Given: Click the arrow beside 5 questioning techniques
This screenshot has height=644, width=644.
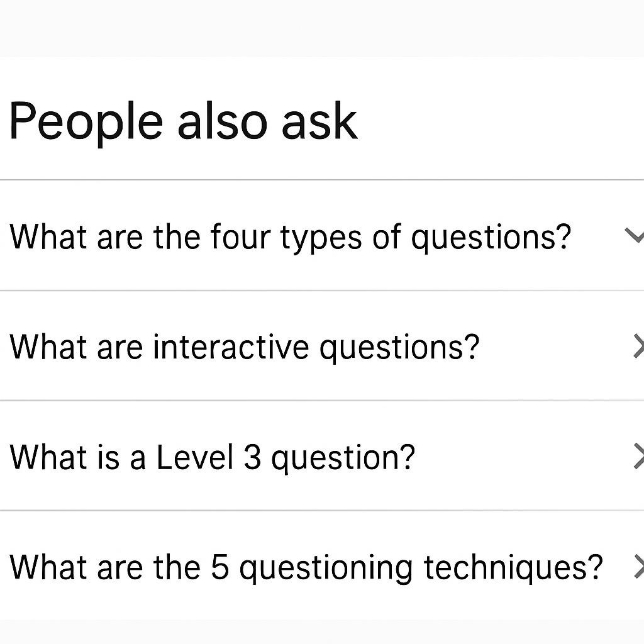Looking at the screenshot, I should tap(638, 566).
